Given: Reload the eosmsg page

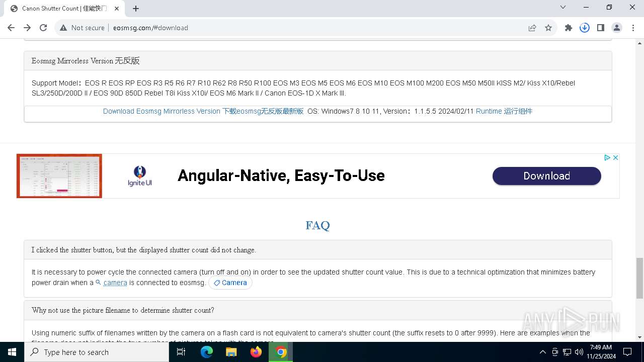Looking at the screenshot, I should tap(43, 28).
